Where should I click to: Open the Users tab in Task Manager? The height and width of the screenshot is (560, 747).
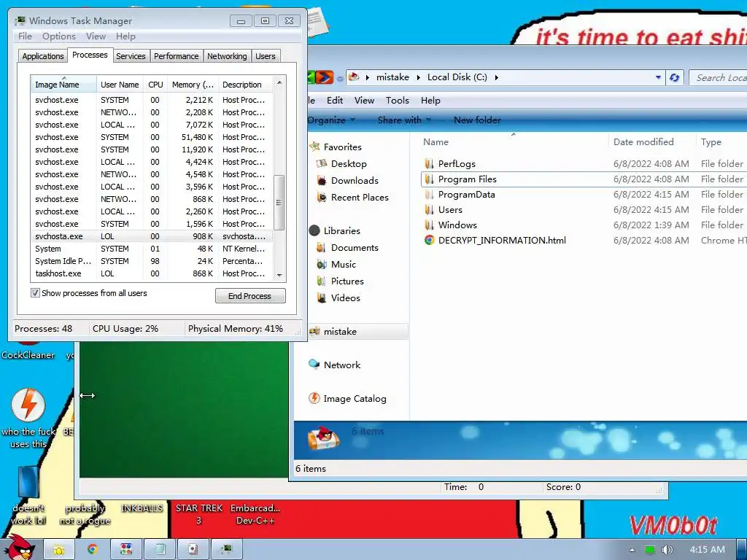point(266,56)
